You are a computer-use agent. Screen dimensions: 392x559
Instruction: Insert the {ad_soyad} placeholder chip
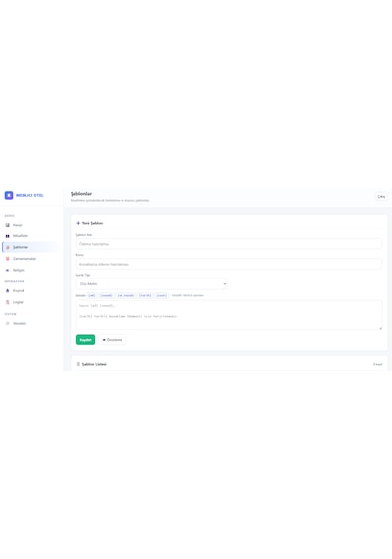pos(125,295)
